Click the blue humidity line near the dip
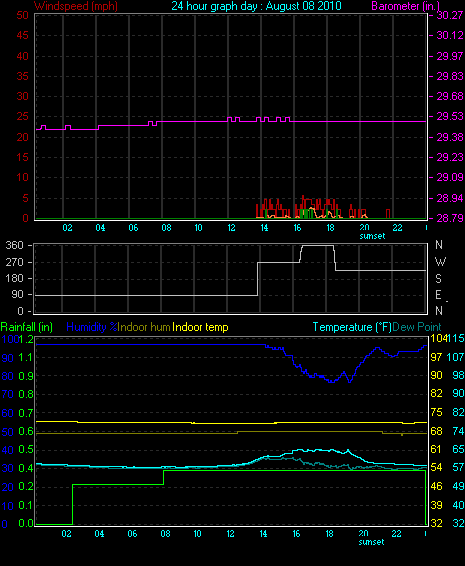465x566 pixels. pos(331,382)
